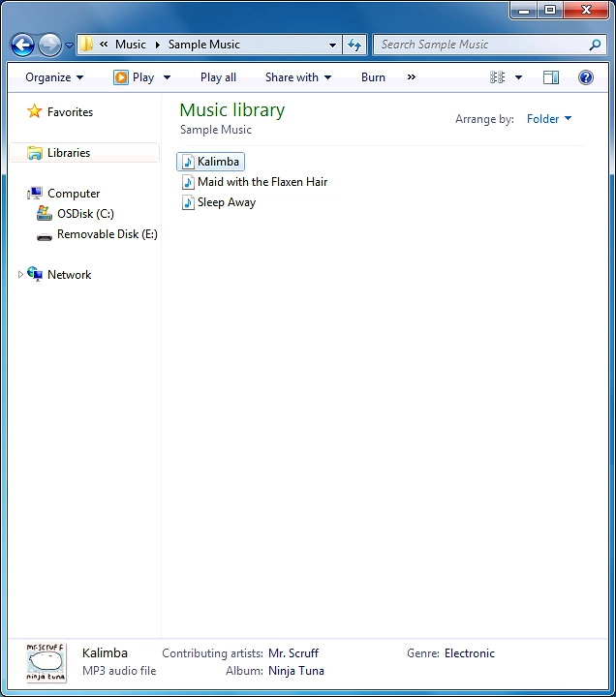This screenshot has width=616, height=697.
Task: Refresh the Sample Music folder view
Action: [x=354, y=45]
